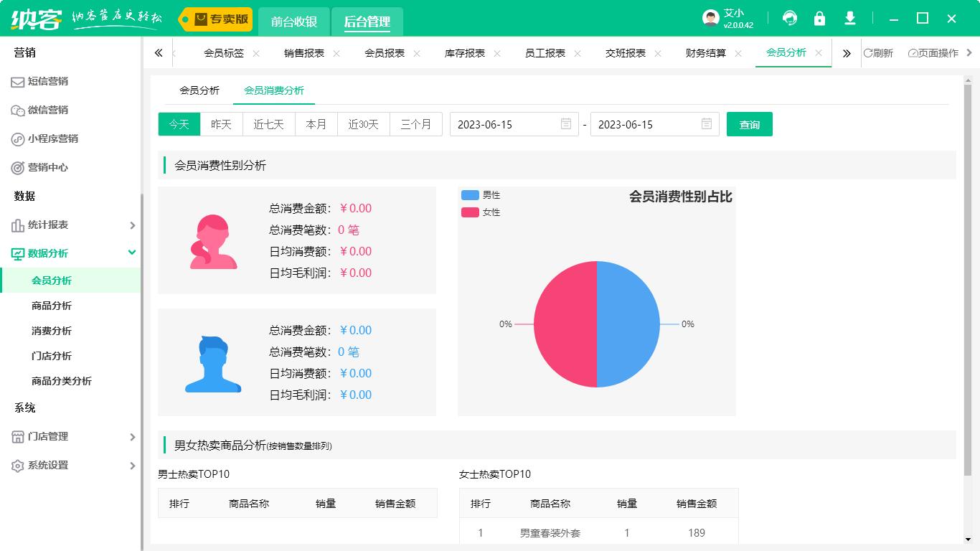Open the customer service headset icon
Image resolution: width=980 pixels, height=551 pixels.
[789, 18]
